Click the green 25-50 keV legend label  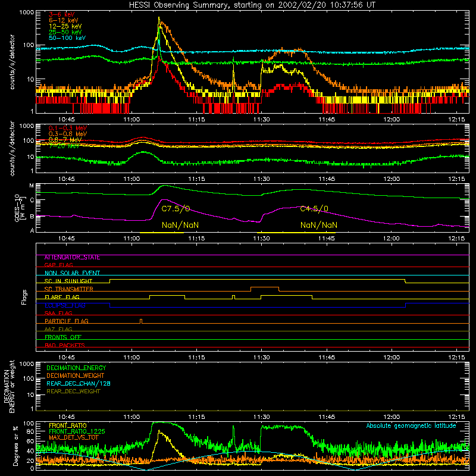(x=65, y=32)
